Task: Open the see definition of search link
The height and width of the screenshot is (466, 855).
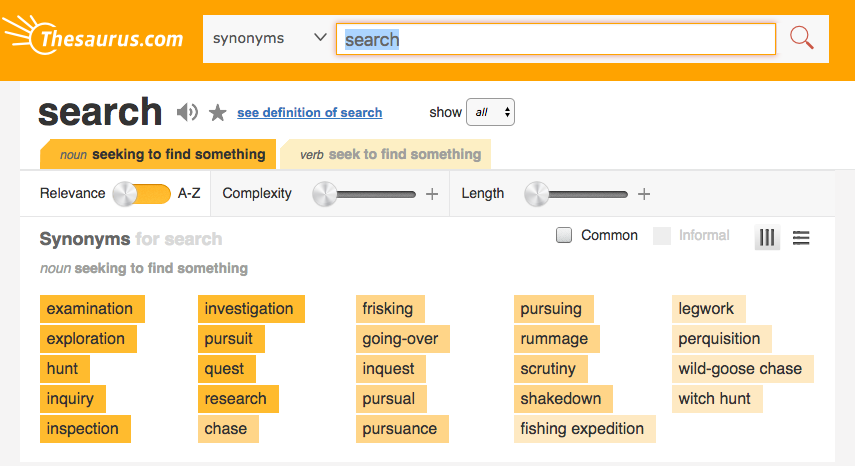Action: pyautogui.click(x=310, y=112)
